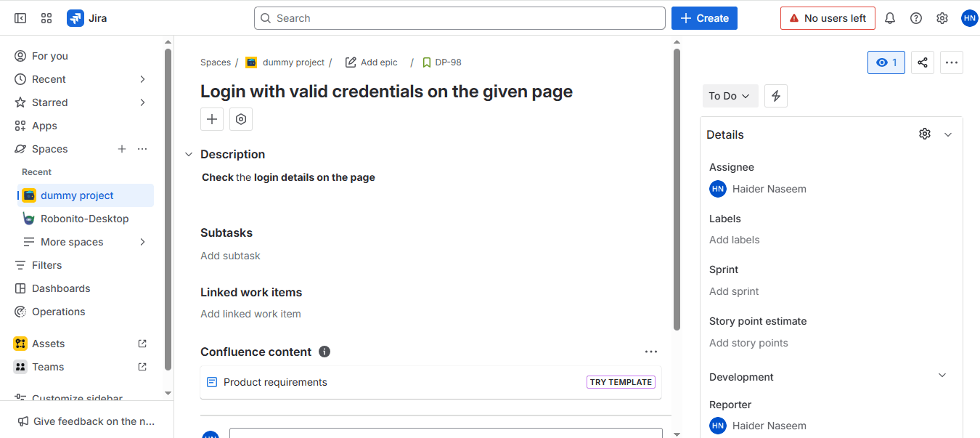This screenshot has height=438, width=980.
Task: Open the help question mark icon
Action: [916, 18]
